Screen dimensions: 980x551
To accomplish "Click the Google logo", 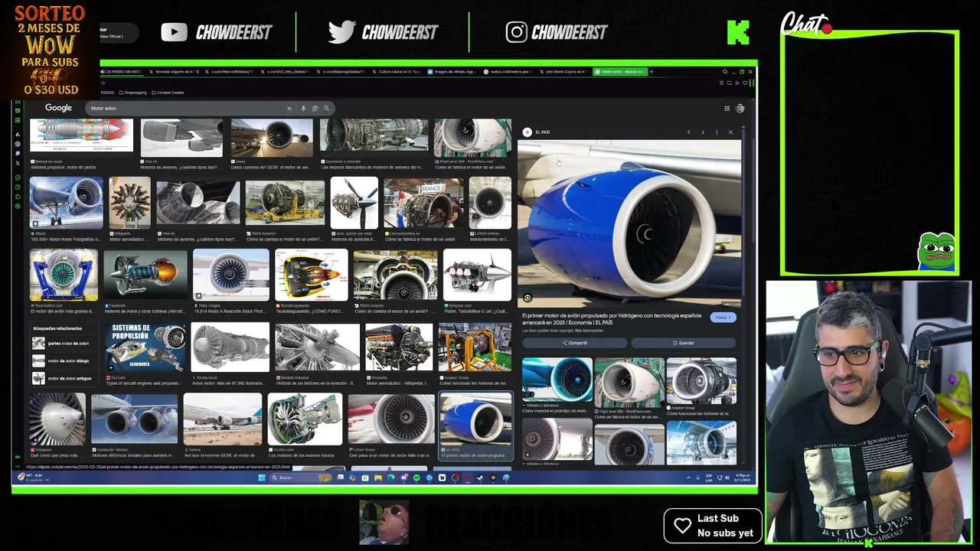I will click(58, 108).
